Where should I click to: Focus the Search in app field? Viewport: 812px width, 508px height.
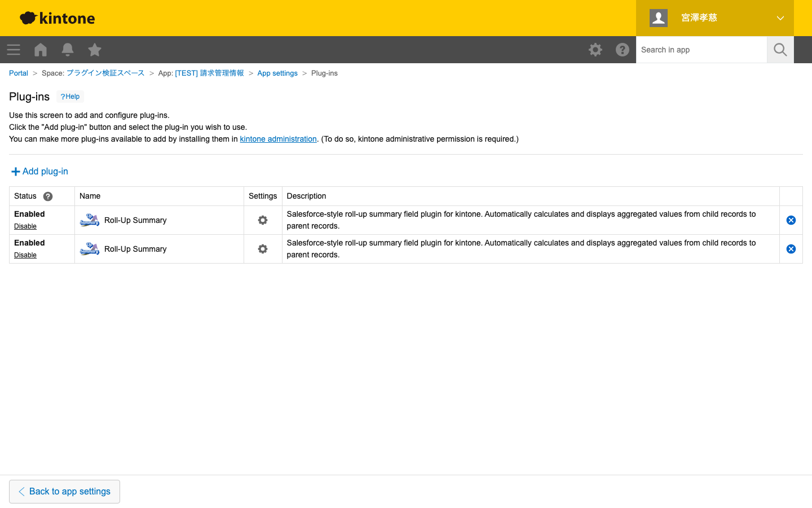pos(701,50)
